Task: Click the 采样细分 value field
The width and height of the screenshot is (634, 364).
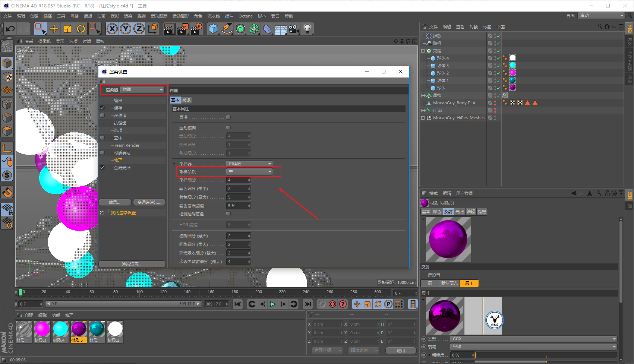Action: point(239,180)
